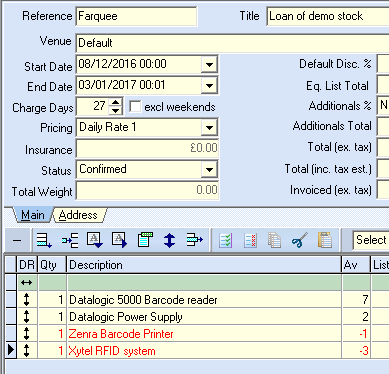Select the Zenra Barcode Printer description
Screen dimensions: 389x374
click(x=121, y=334)
